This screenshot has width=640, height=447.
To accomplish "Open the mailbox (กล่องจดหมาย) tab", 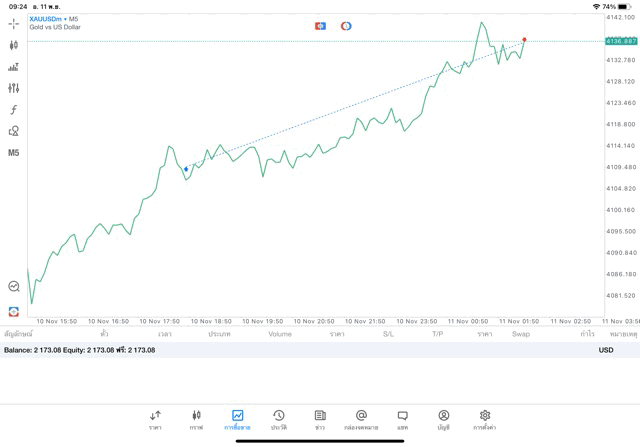I will 361,419.
